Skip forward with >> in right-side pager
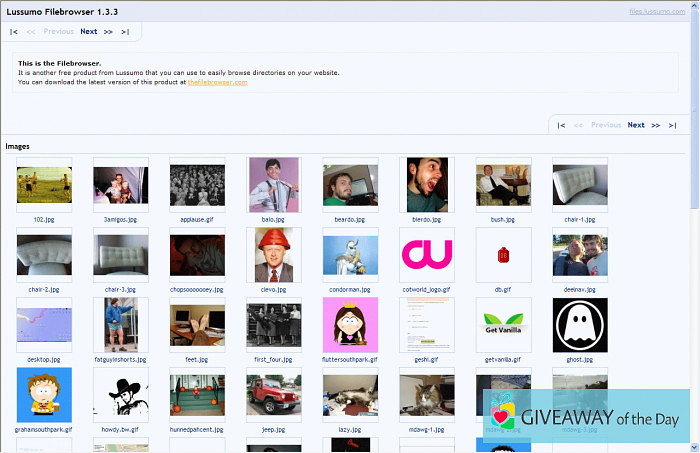This screenshot has width=700, height=453. (x=655, y=125)
